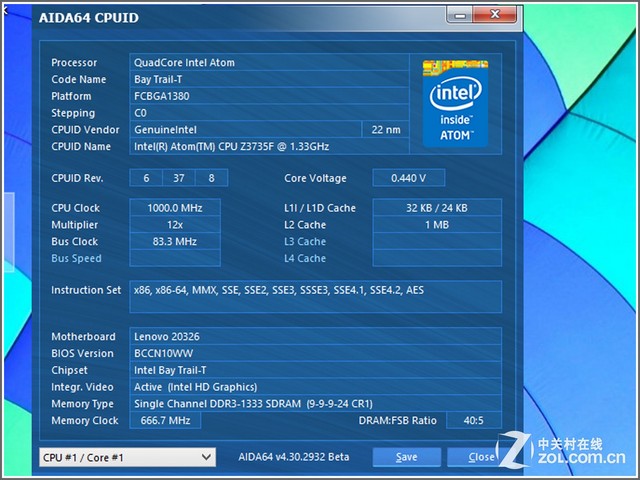640x480 pixels.
Task: Click the CPUID Vendor label
Action: point(85,129)
